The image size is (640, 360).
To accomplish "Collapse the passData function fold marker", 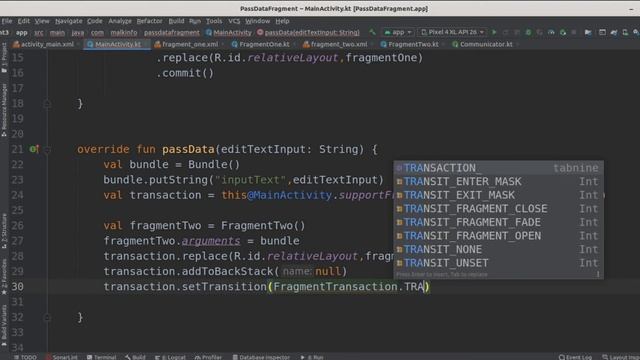I will coord(47,150).
